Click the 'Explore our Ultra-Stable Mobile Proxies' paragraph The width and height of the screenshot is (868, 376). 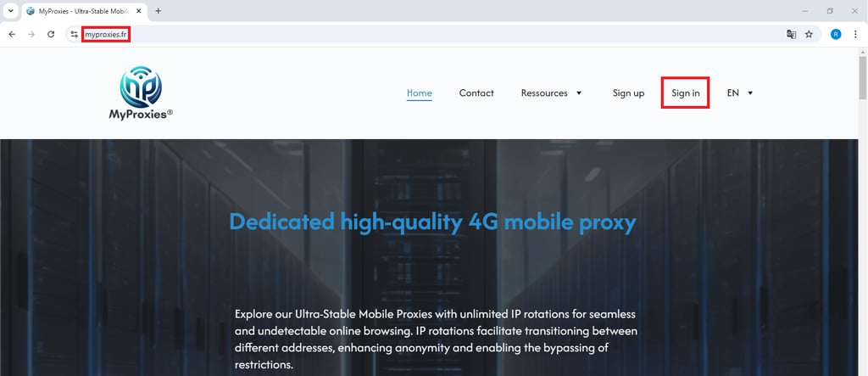click(437, 340)
